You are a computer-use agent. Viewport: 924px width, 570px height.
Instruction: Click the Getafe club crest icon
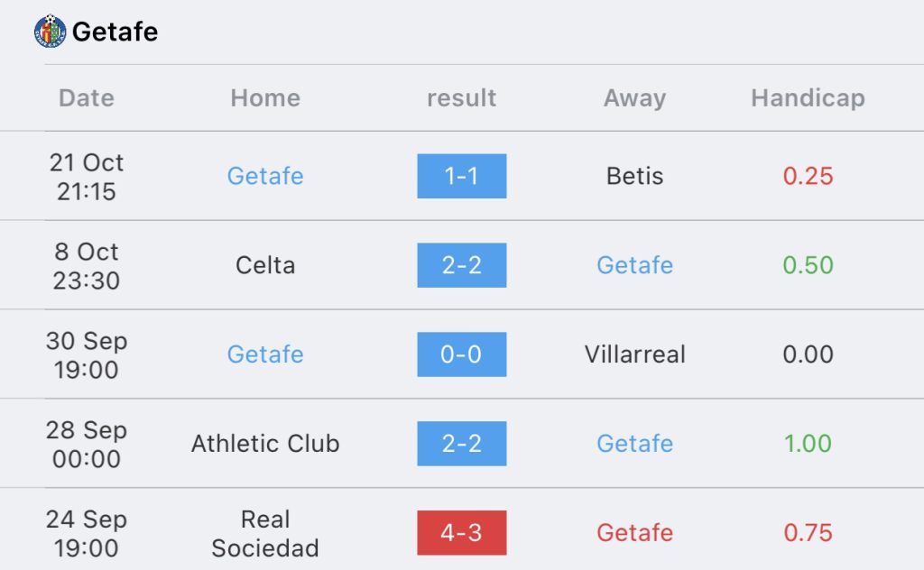[51, 31]
